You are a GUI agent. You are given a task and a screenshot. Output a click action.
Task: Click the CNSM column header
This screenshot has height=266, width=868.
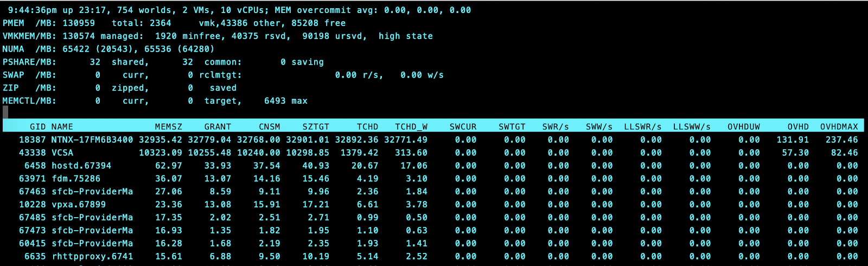(270, 126)
